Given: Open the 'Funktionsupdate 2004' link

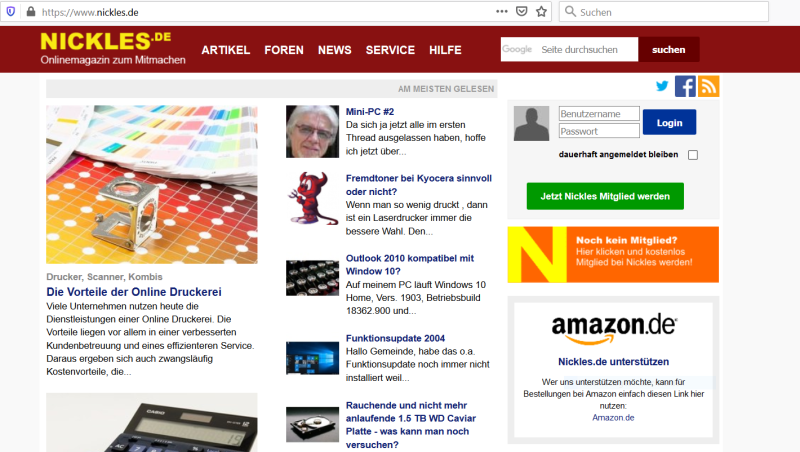Looking at the screenshot, I should pos(395,338).
